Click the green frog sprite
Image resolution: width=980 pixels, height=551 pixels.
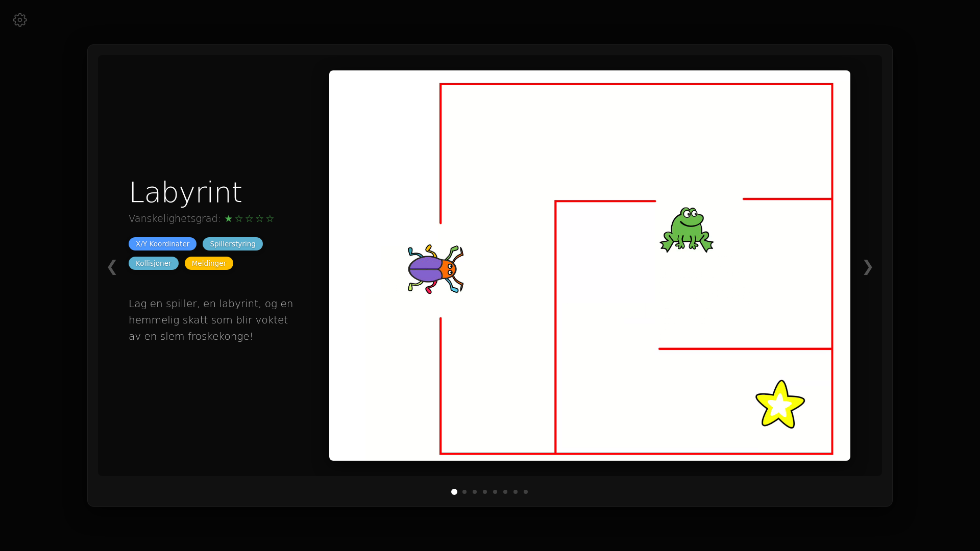[x=687, y=230]
